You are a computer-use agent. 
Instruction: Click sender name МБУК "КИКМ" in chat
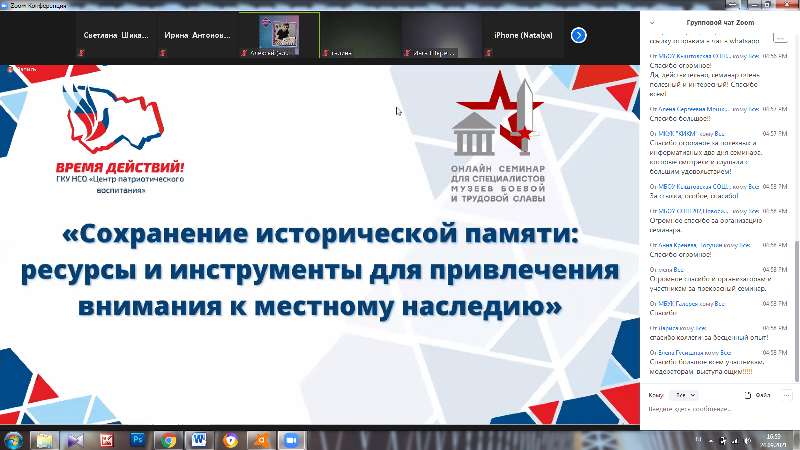click(x=678, y=134)
